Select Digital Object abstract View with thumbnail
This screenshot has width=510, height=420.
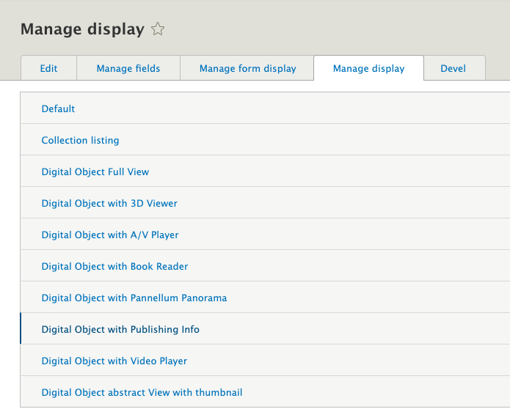(x=142, y=392)
